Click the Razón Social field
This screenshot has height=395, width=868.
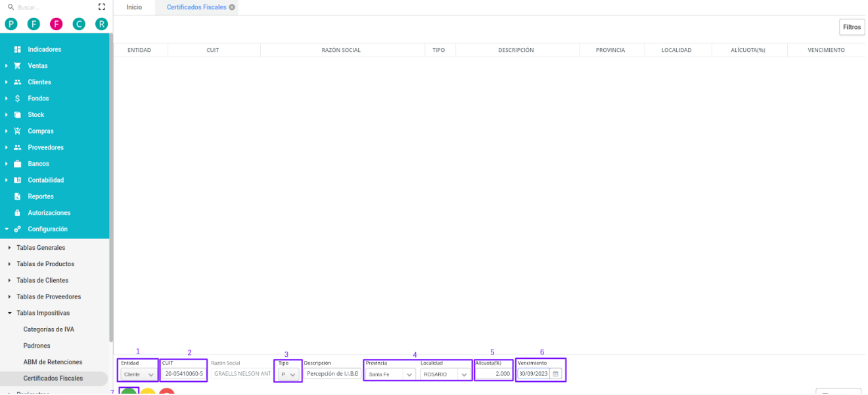tap(242, 374)
